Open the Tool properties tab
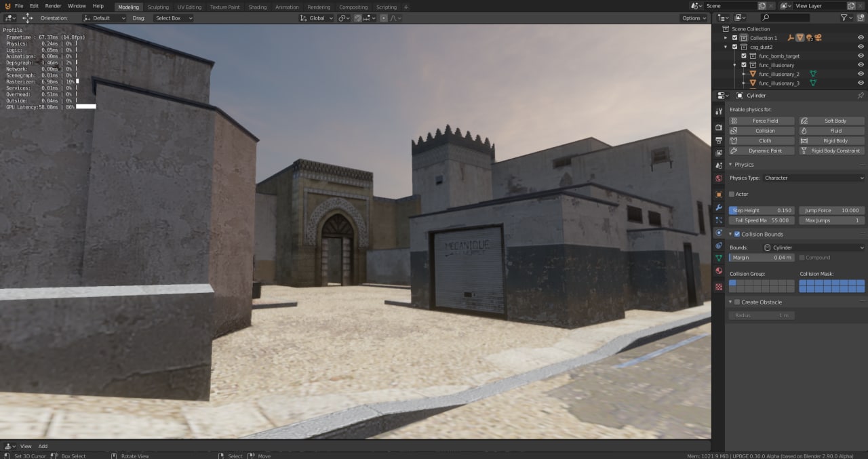 (719, 111)
